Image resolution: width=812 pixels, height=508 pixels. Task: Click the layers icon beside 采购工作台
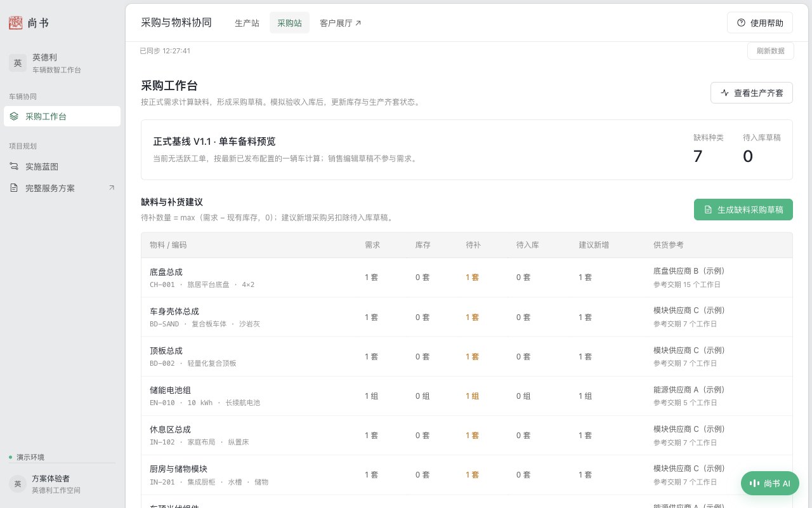[14, 116]
